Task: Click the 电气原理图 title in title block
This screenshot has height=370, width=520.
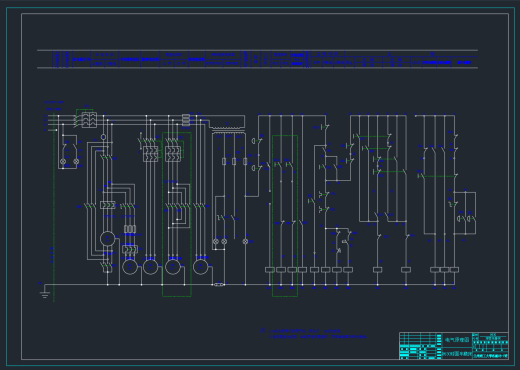Action: pos(457,340)
